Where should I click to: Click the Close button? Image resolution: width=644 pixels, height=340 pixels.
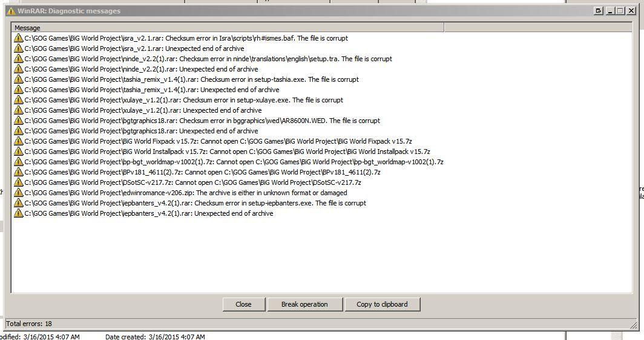point(243,304)
